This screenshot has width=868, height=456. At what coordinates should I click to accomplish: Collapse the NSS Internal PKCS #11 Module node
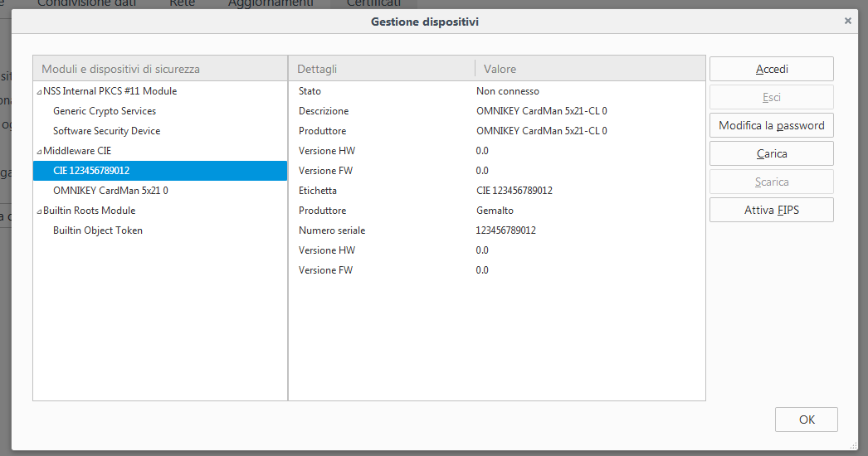39,92
